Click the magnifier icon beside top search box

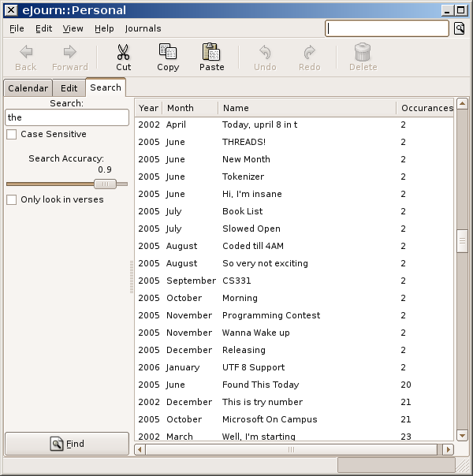[x=460, y=28]
